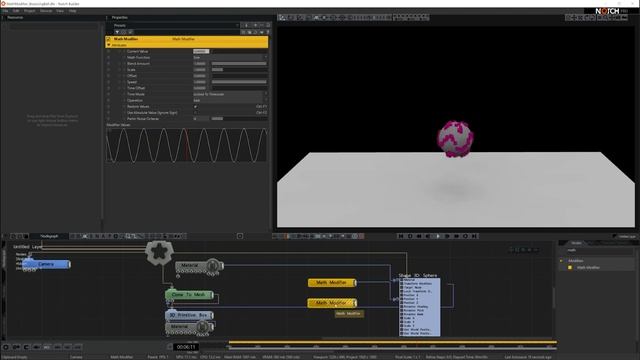640x360 pixels.
Task: Select the lower Math Modifier node
Action: tap(332, 303)
